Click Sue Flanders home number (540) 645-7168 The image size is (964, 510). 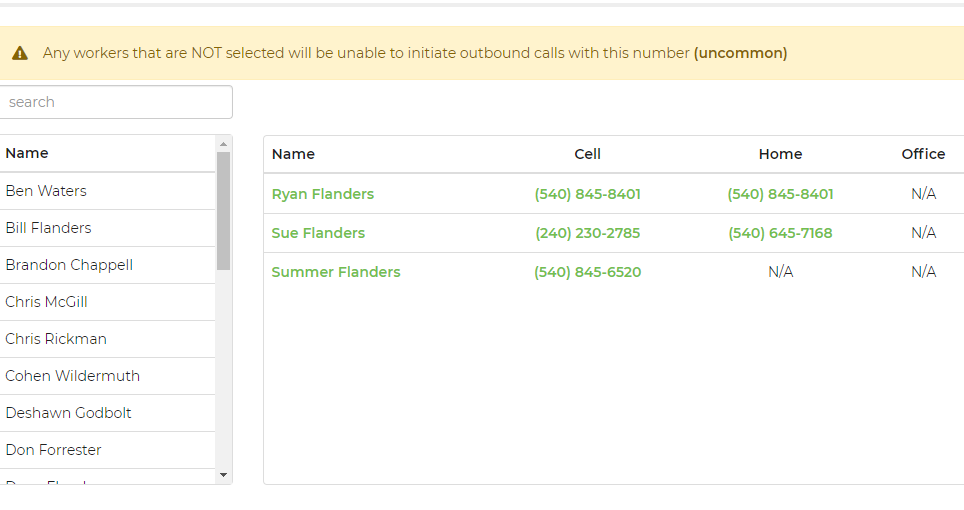pos(780,233)
